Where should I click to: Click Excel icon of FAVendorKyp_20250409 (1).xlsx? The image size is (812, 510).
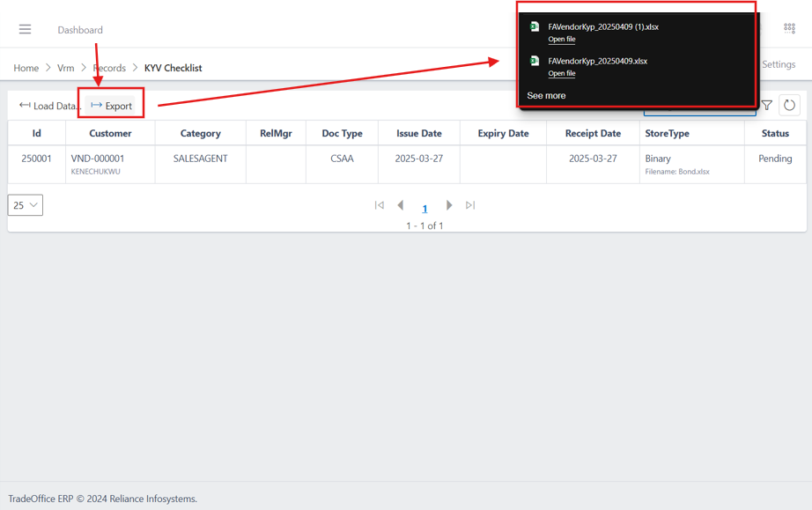pyautogui.click(x=535, y=26)
